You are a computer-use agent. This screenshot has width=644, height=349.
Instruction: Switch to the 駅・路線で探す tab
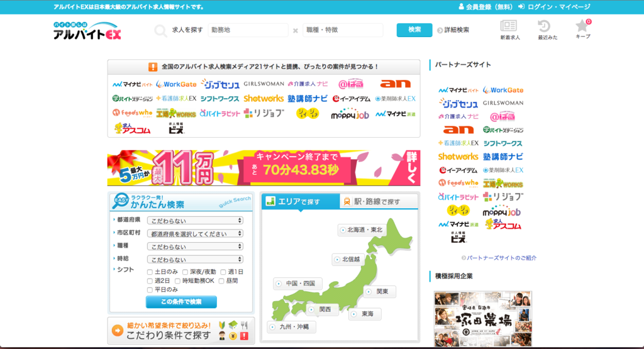tap(378, 201)
